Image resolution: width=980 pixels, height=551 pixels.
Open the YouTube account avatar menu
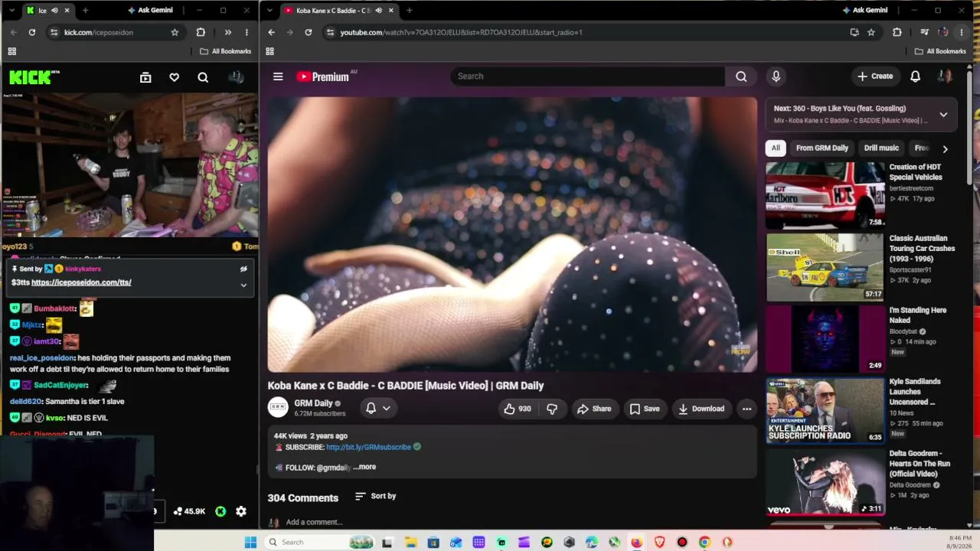tap(945, 77)
